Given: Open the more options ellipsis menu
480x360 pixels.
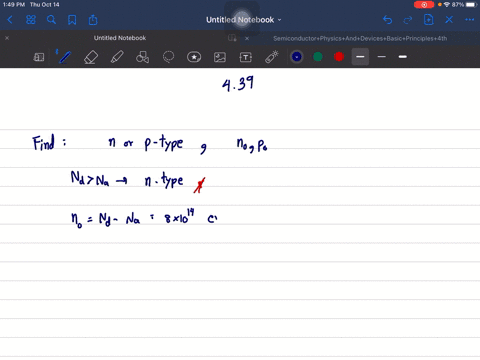Looking at the screenshot, I should point(470,20).
